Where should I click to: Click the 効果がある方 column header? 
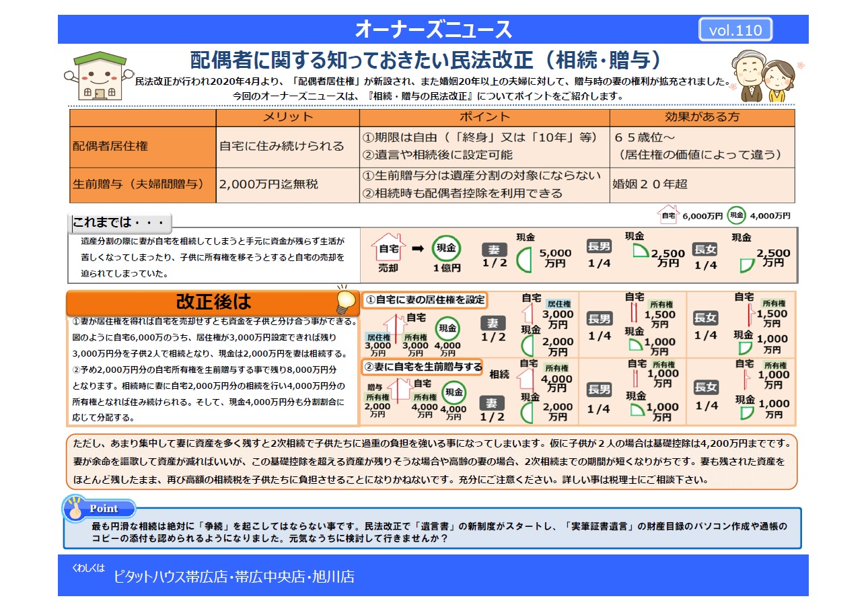click(702, 117)
